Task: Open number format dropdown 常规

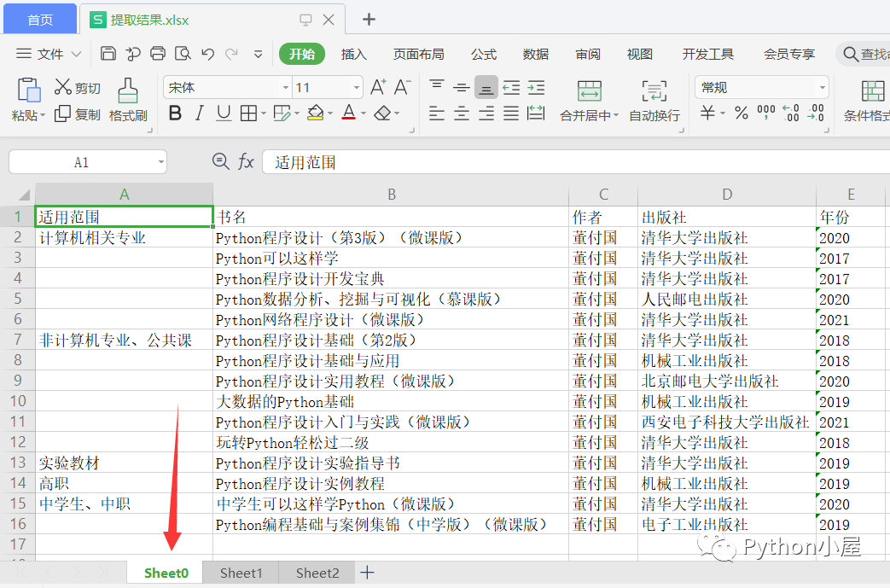Action: click(x=822, y=88)
